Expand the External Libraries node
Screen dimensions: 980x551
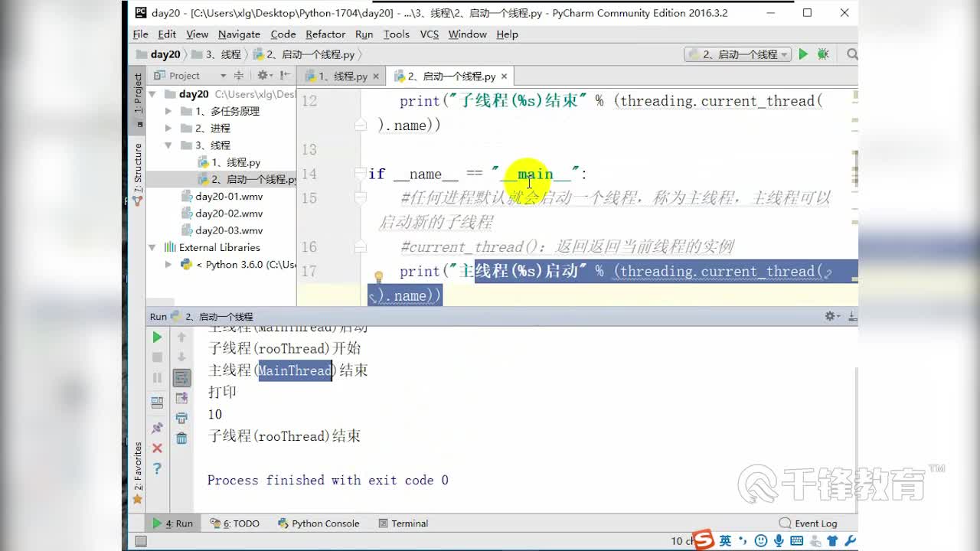152,247
